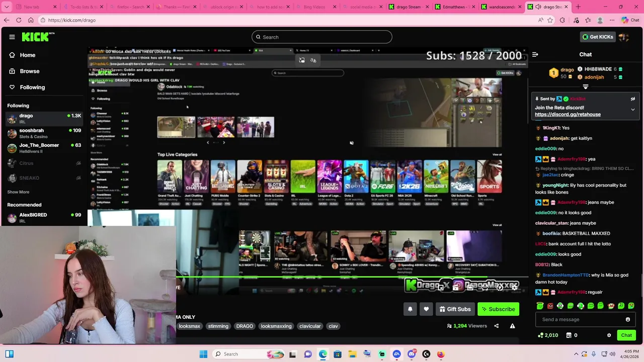This screenshot has height=362, width=644.
Task: Open sooshbrah channel in Following list
Action: (x=44, y=133)
